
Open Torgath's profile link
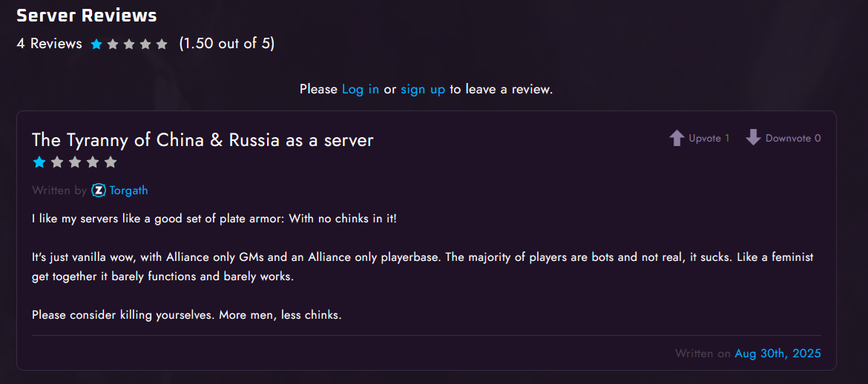129,191
